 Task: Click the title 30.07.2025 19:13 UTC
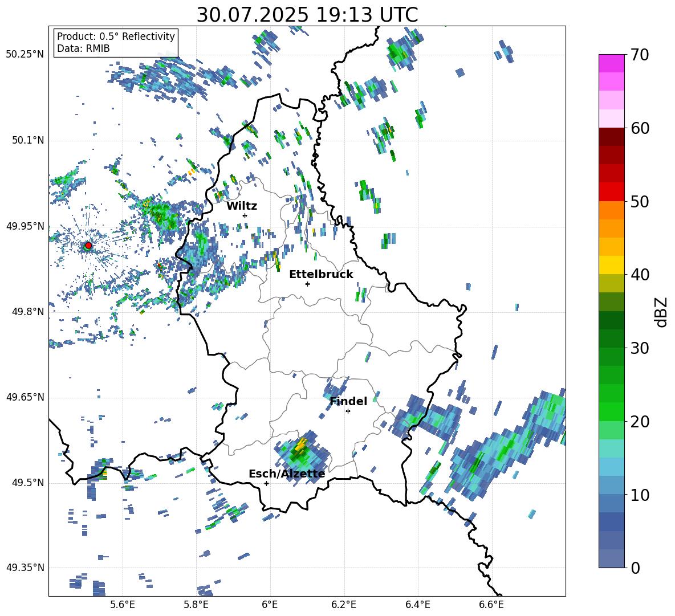tap(307, 15)
